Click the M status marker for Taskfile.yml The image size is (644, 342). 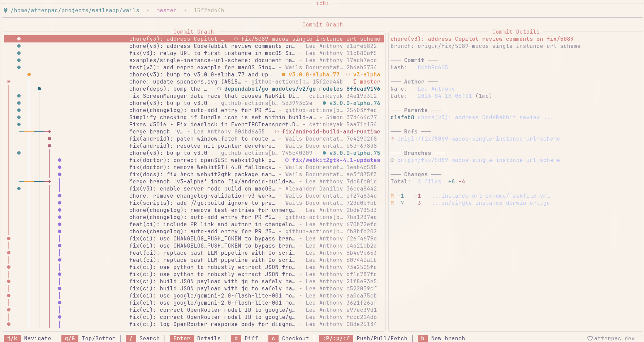click(392, 196)
